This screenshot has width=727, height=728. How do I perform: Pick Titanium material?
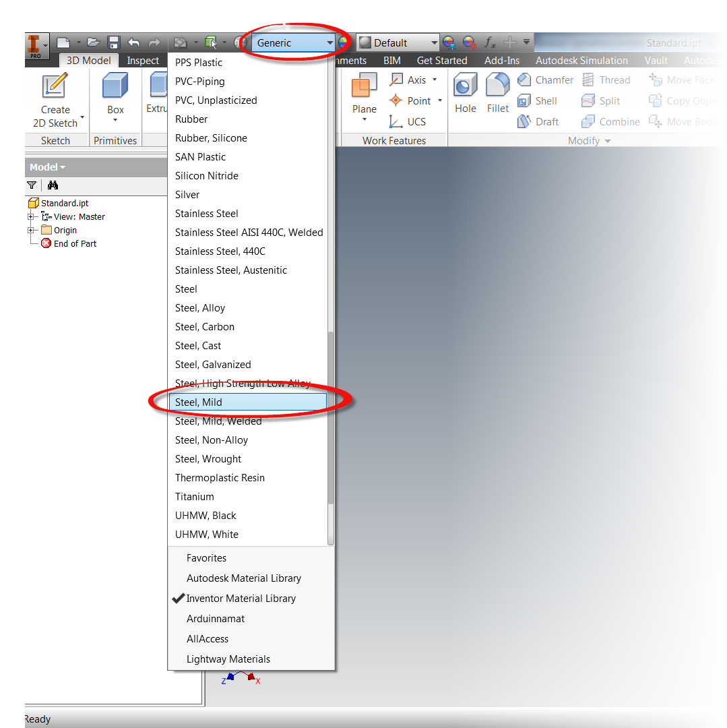coord(248,497)
